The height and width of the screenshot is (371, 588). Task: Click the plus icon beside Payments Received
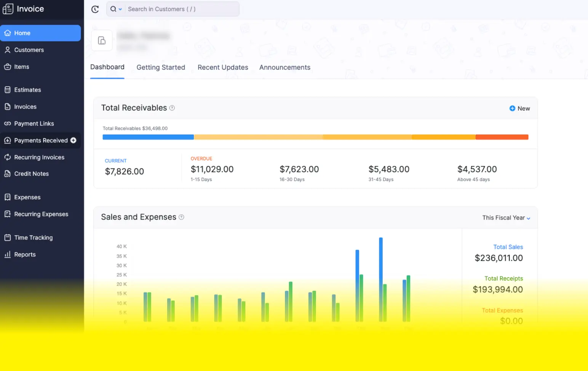click(73, 140)
